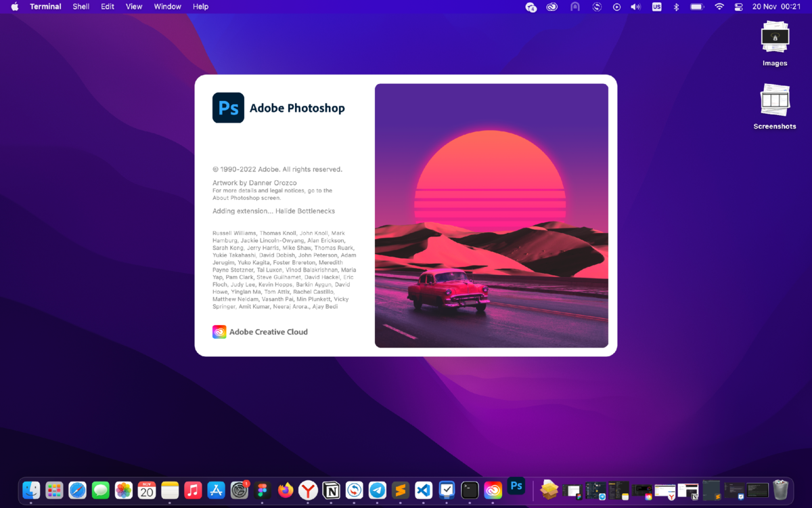
Task: Click battery status in menu bar
Action: [697, 7]
